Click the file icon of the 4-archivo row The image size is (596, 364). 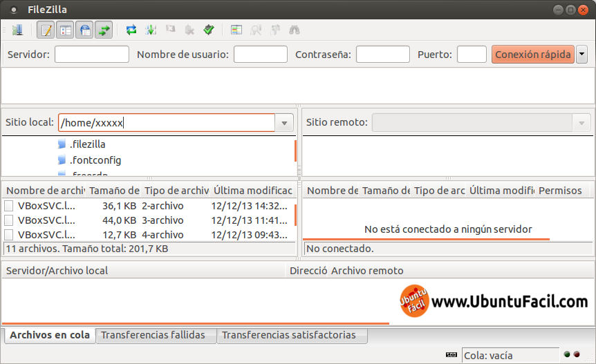(9, 235)
